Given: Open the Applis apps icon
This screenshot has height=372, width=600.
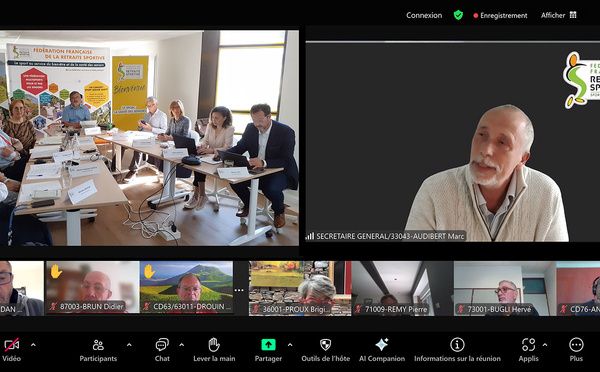Looking at the screenshot, I should (x=528, y=345).
